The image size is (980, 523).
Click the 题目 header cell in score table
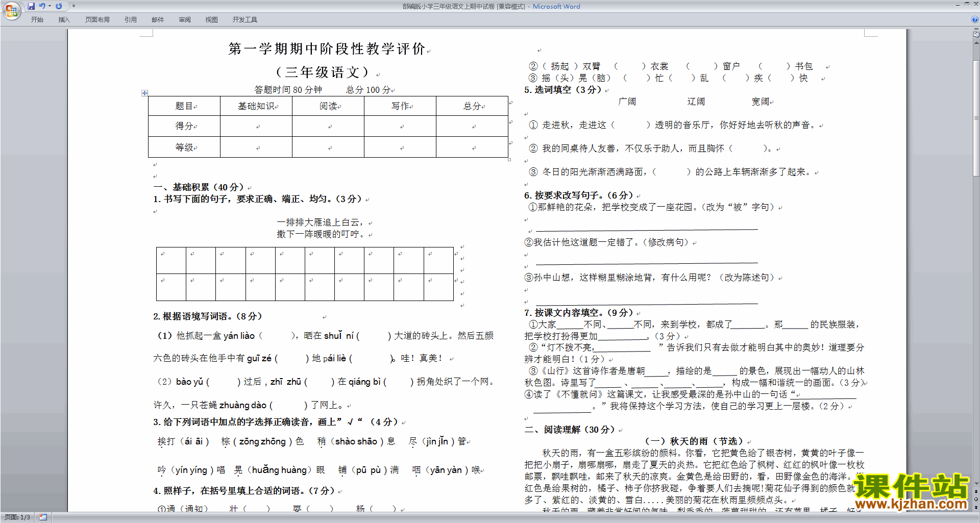click(x=184, y=106)
